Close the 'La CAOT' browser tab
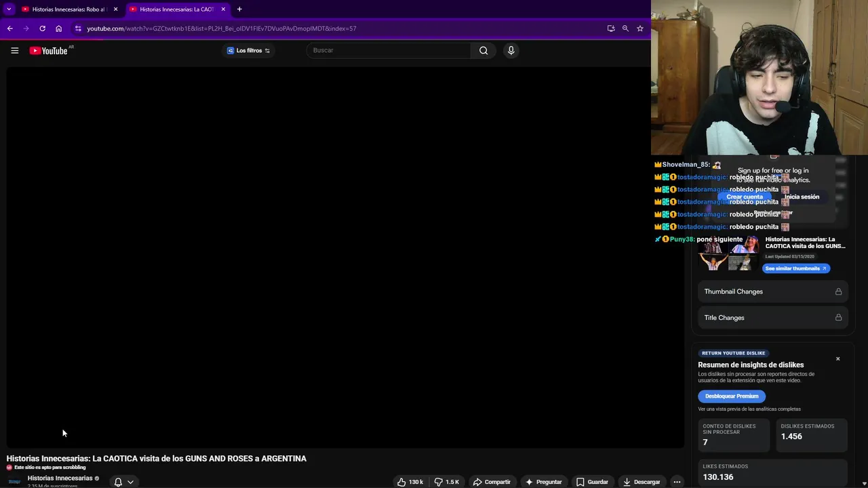 (223, 9)
